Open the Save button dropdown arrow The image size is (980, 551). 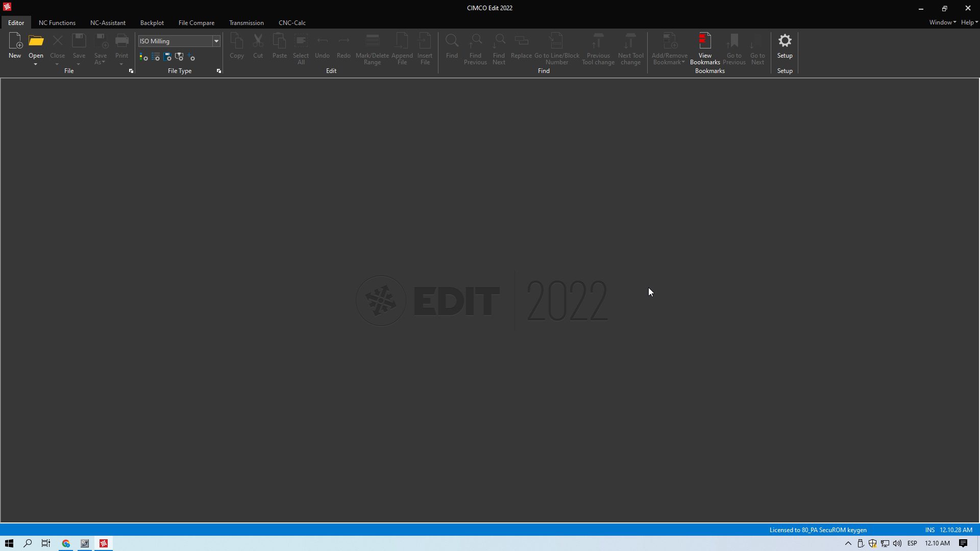coord(79,64)
